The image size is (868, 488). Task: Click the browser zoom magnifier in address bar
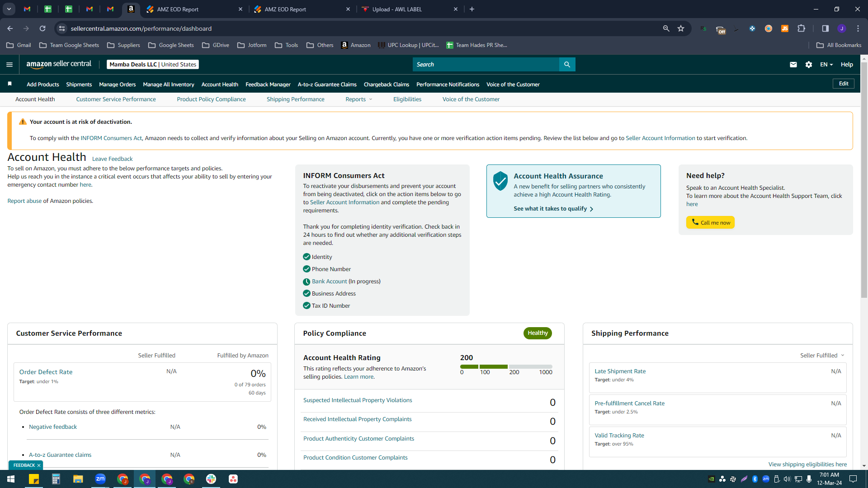coord(666,28)
